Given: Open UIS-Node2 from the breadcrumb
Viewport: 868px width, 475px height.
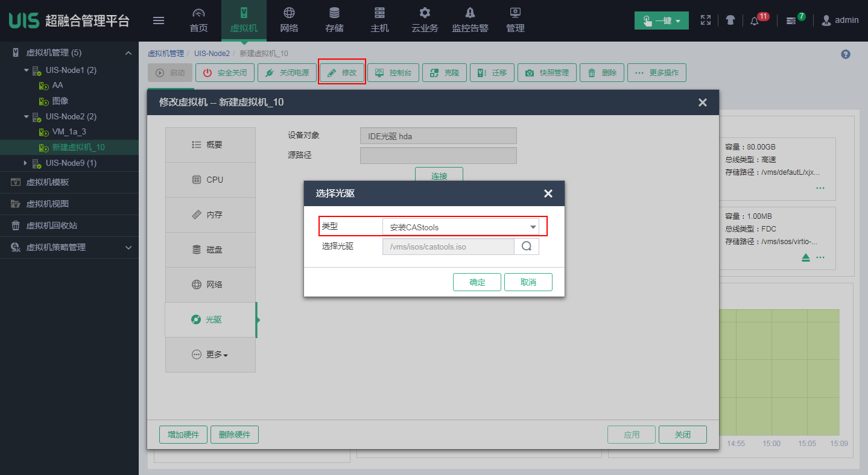Looking at the screenshot, I should pos(212,53).
